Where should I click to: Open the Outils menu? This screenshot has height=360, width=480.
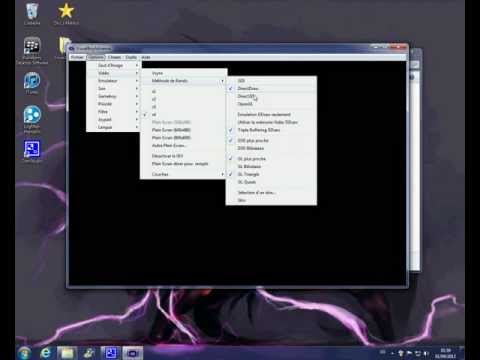coord(131,57)
